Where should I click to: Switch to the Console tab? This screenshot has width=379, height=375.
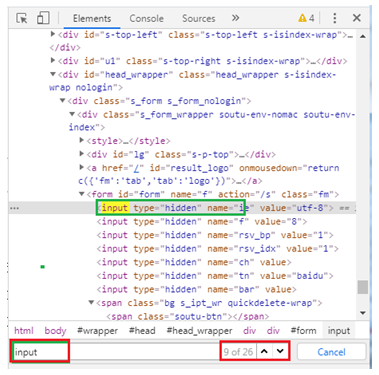146,19
